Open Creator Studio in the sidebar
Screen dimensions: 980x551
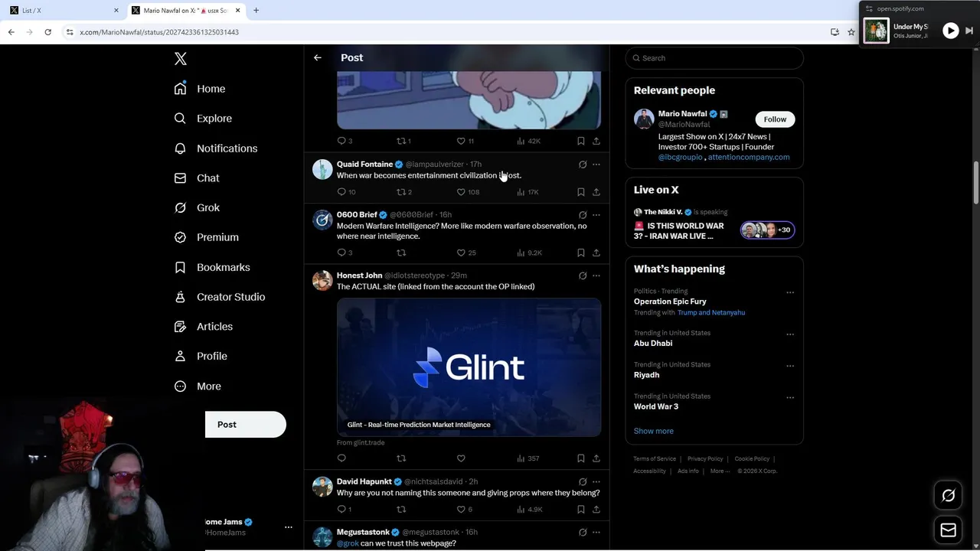(220, 297)
